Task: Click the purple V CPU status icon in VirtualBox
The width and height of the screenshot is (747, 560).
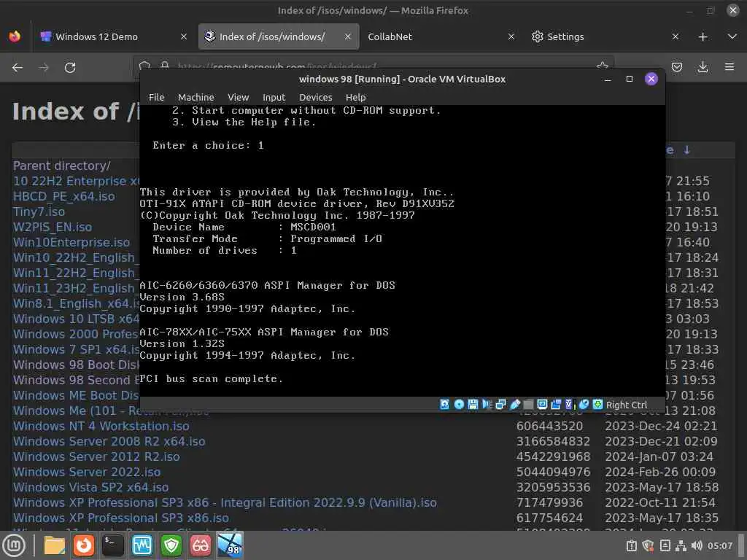Action: tap(570, 404)
